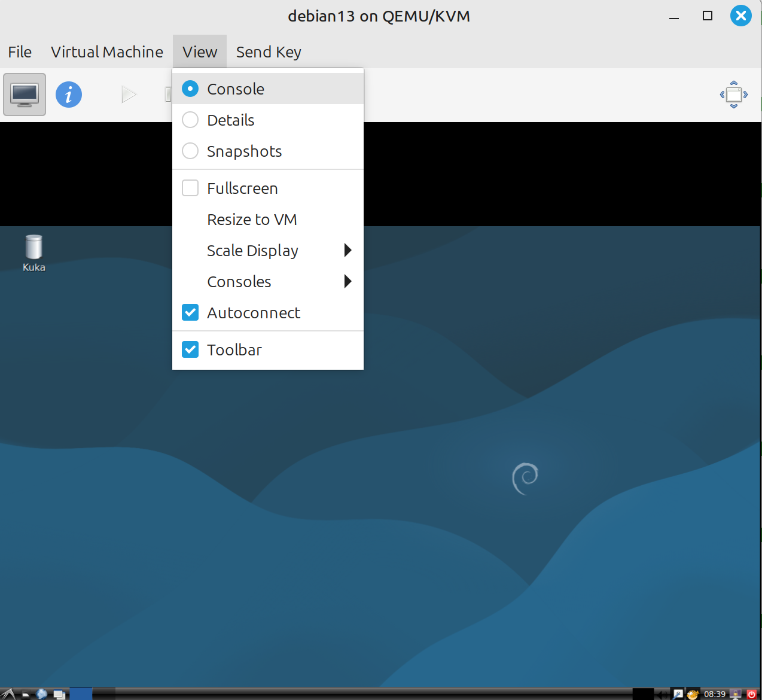The image size is (762, 700).
Task: Hide the Toolbar via its checkbox
Action: pos(190,350)
